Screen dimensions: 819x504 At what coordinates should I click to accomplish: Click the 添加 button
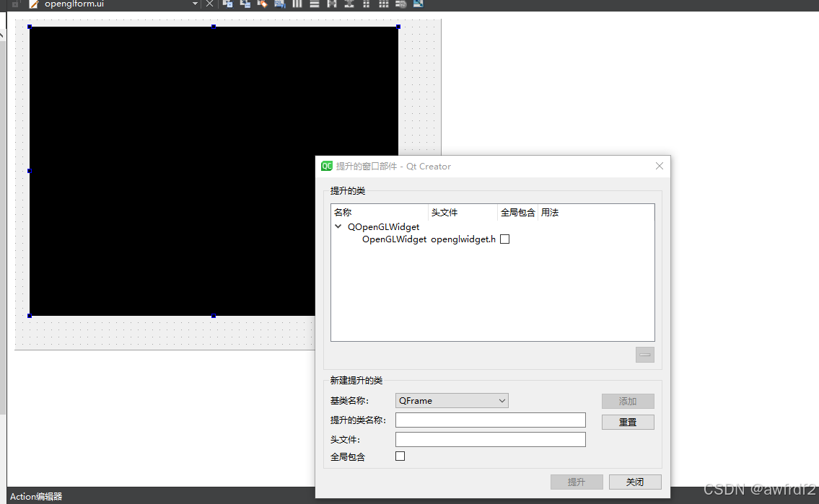(628, 401)
